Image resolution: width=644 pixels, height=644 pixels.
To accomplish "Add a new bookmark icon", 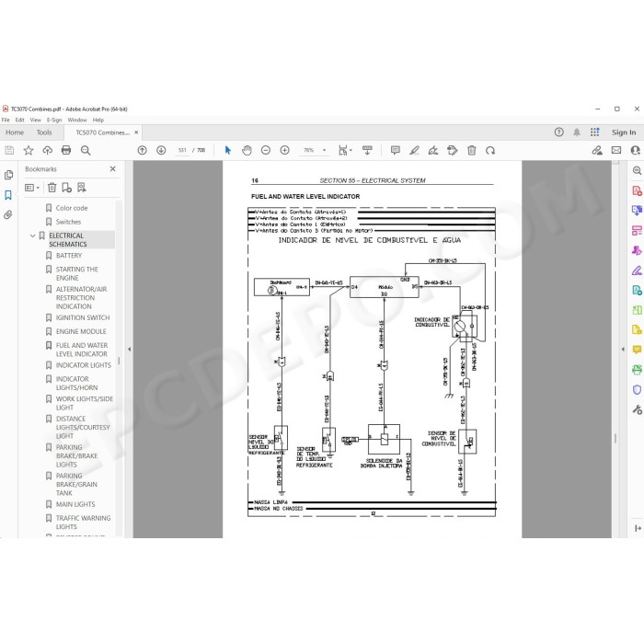I will pyautogui.click(x=66, y=188).
